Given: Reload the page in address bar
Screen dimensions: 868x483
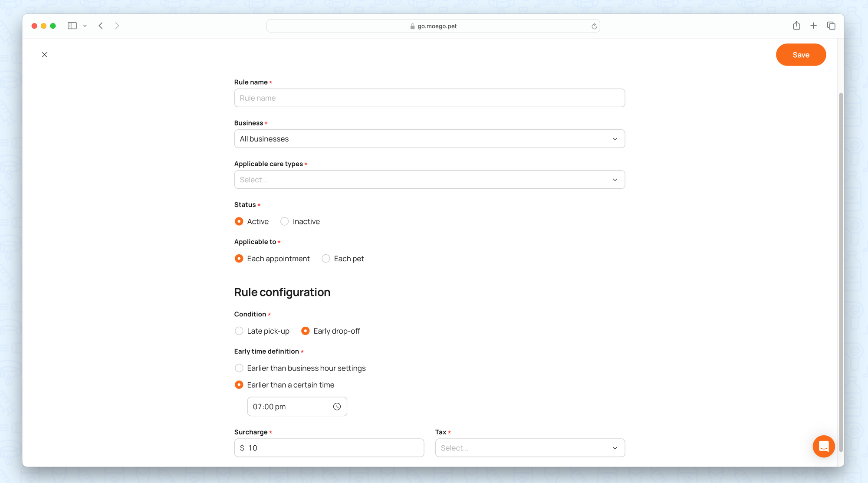Looking at the screenshot, I should 594,26.
